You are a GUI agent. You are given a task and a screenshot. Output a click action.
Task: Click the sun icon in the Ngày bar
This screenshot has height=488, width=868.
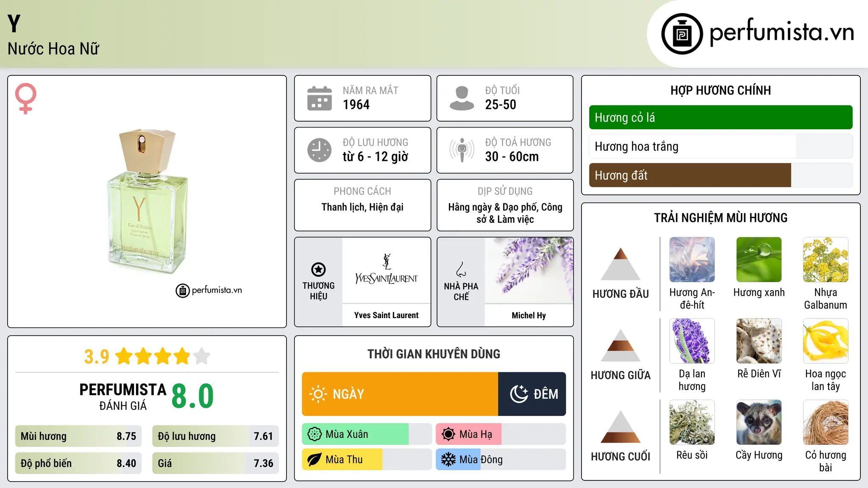(x=318, y=394)
